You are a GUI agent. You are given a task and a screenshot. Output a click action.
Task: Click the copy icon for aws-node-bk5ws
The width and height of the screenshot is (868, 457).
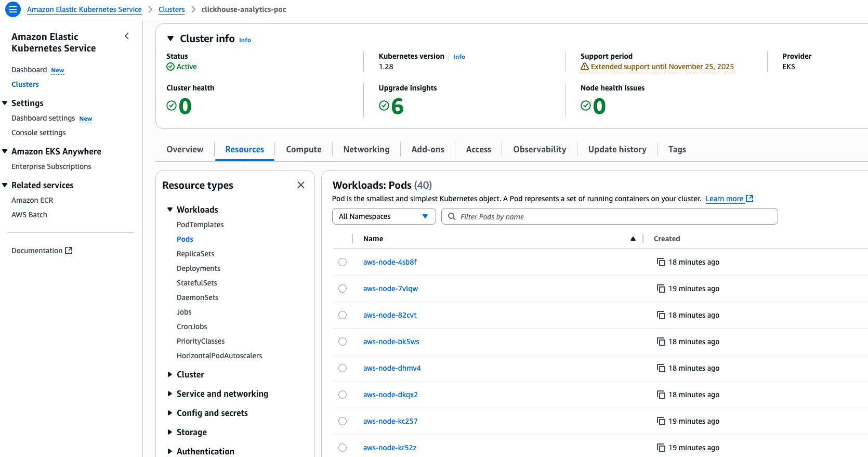(x=661, y=342)
